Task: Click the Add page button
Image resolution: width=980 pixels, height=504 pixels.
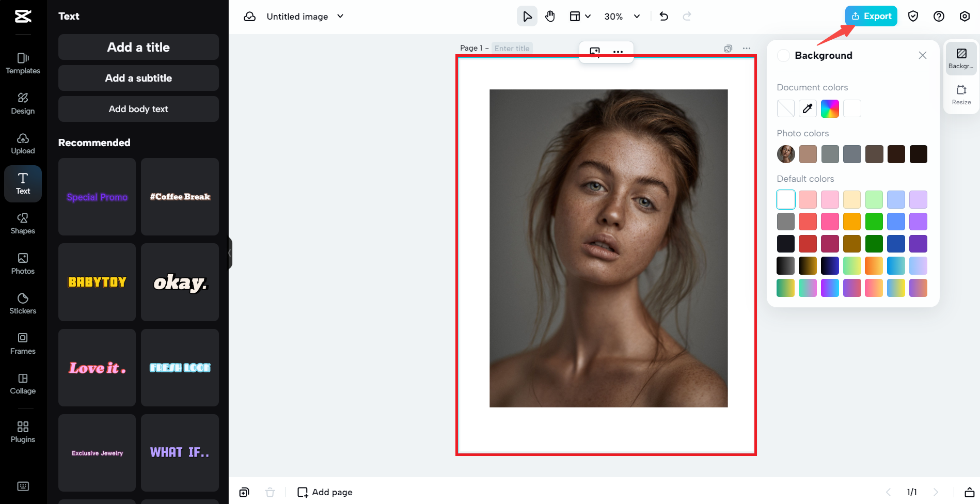Action: pyautogui.click(x=325, y=492)
